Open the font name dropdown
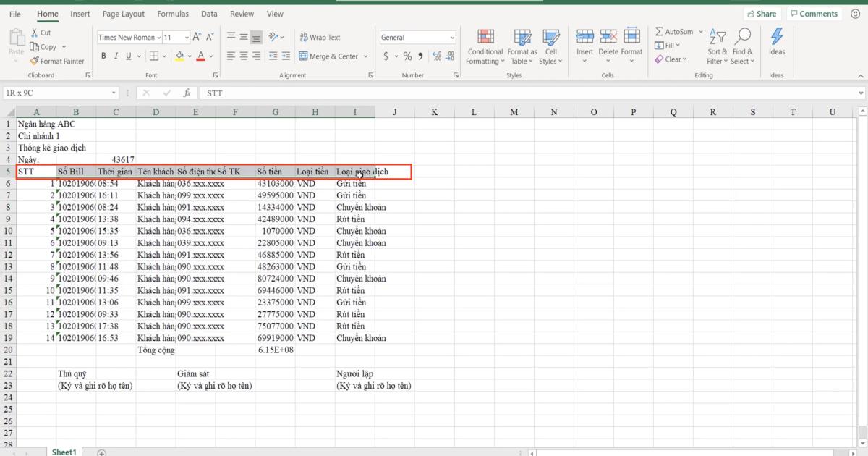This screenshot has width=868, height=456. tap(161, 37)
